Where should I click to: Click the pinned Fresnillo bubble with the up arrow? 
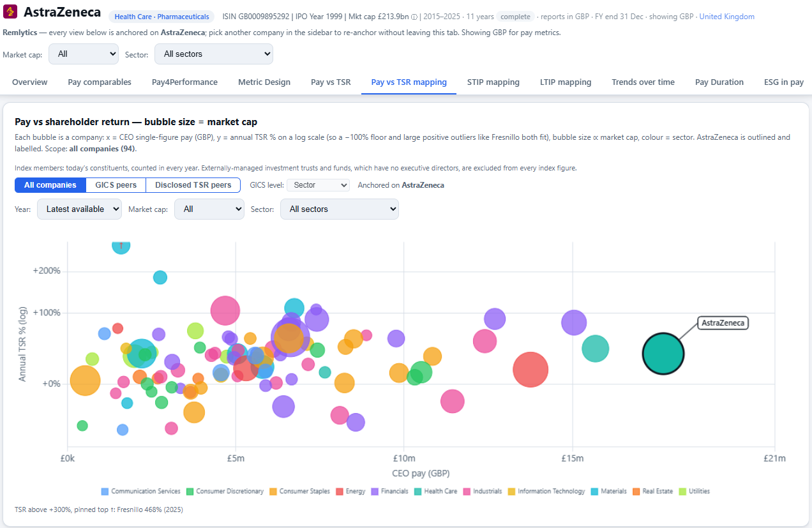121,245
